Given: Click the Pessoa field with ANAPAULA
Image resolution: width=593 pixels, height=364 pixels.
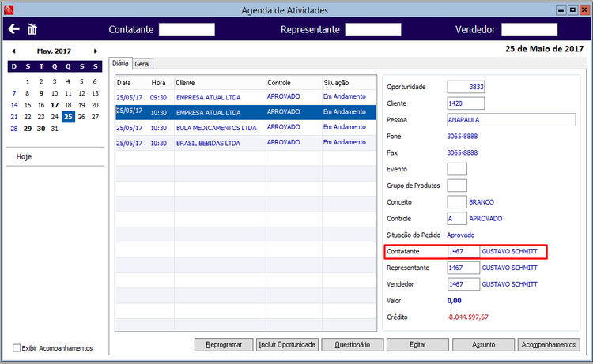Looking at the screenshot, I should 512,120.
